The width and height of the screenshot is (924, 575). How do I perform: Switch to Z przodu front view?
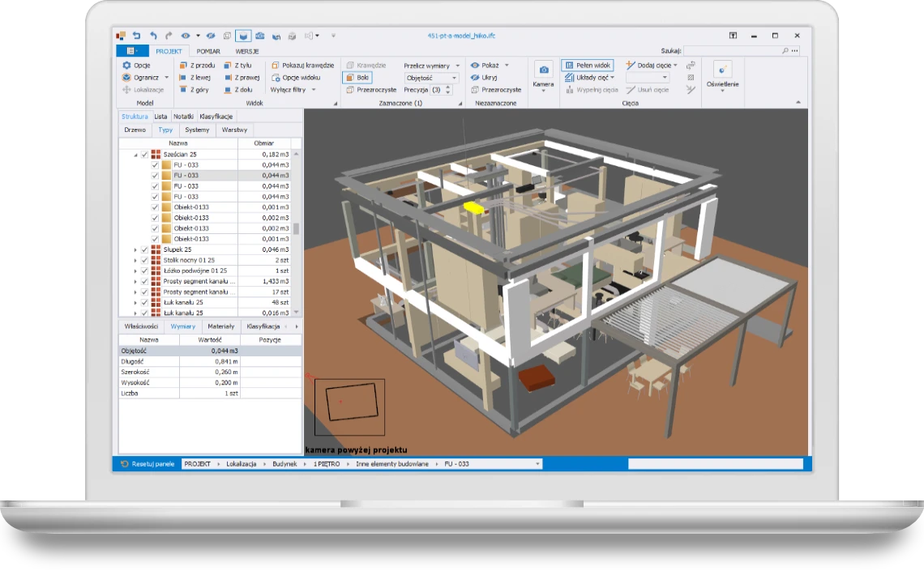point(197,66)
